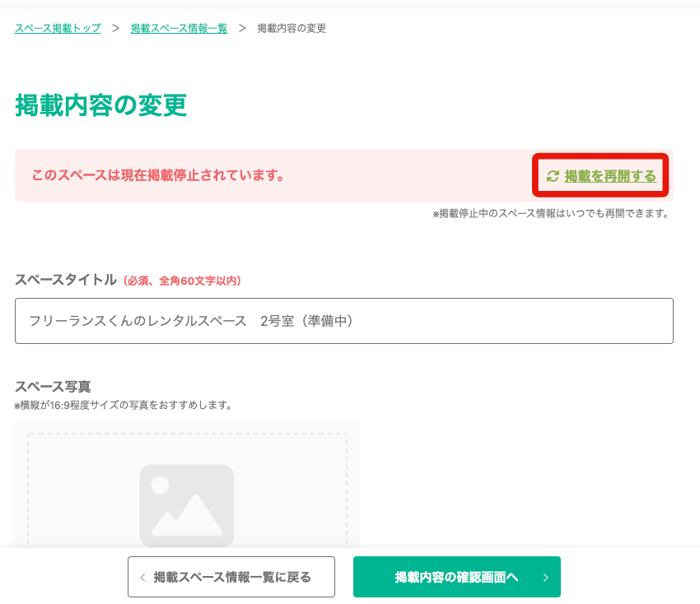Click the 掲載内容の変更 page heading
700x604 pixels.
point(100,106)
